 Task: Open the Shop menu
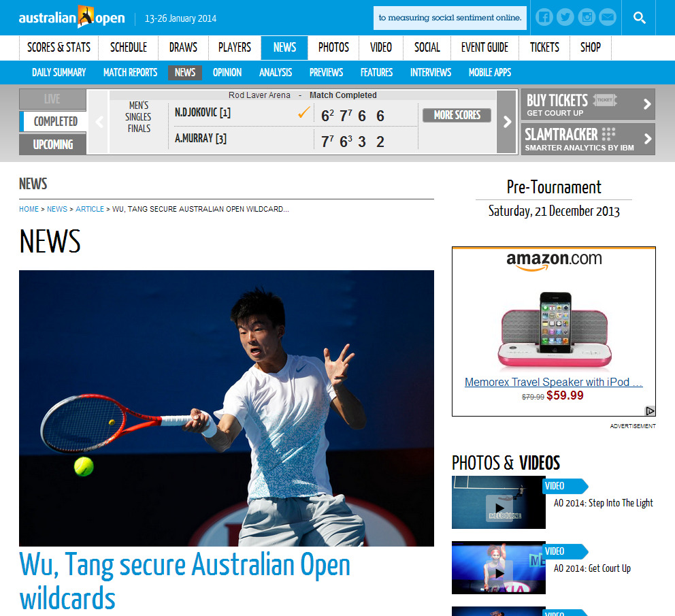(591, 48)
